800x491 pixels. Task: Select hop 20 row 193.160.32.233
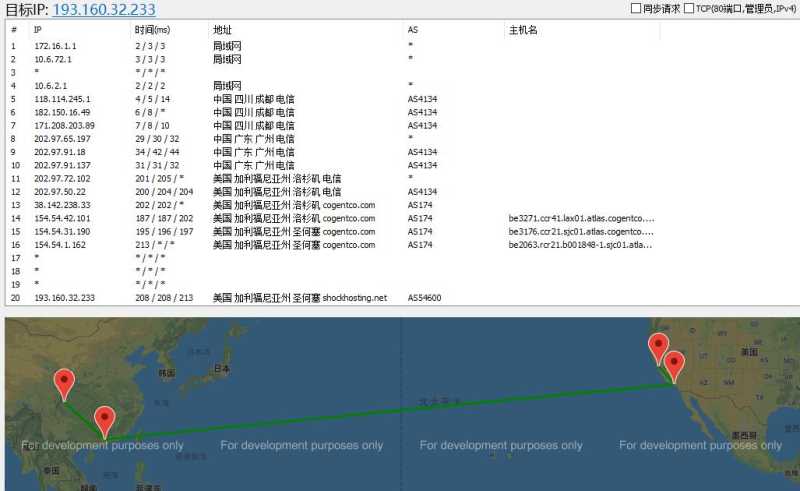pos(332,298)
